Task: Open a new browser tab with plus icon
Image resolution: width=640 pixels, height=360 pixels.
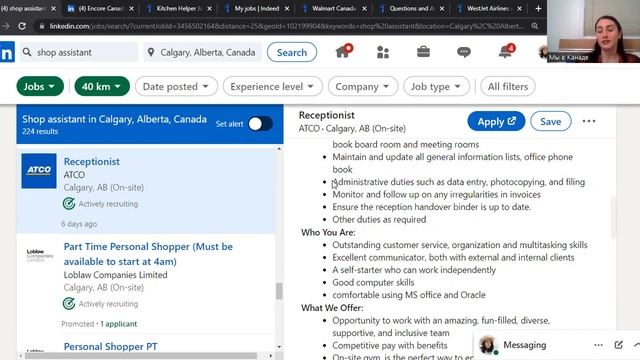Action: [x=538, y=8]
